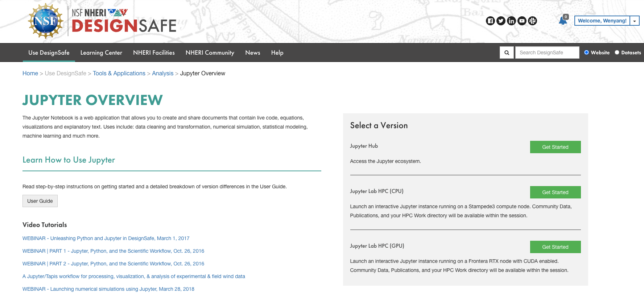Open the YouTube social icon
The image size is (644, 298).
click(x=522, y=21)
